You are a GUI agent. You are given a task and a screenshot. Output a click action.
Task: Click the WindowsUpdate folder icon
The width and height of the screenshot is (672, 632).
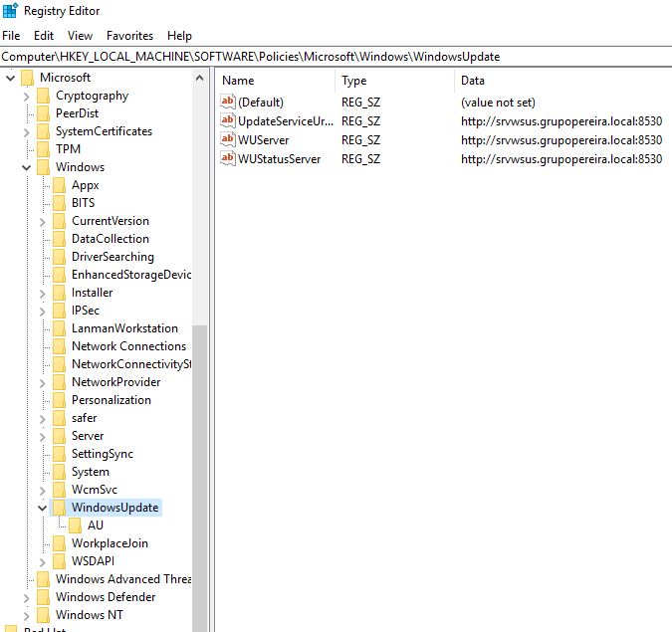click(x=59, y=508)
